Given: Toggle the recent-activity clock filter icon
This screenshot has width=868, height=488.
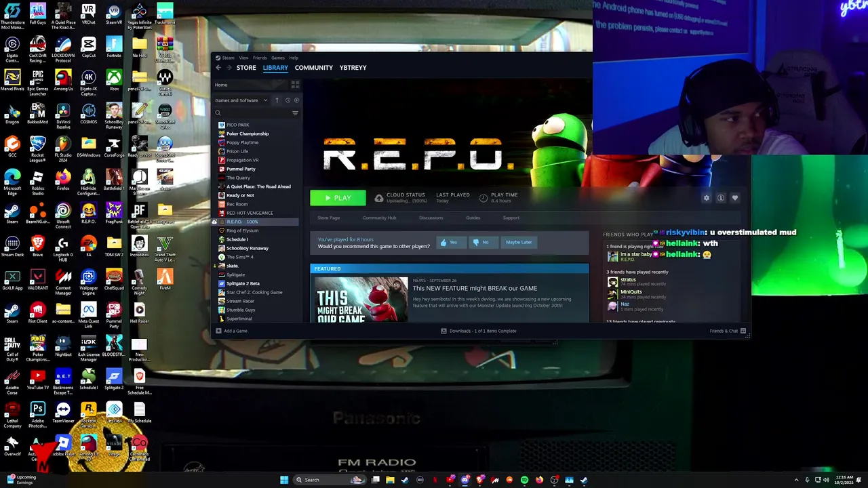Looking at the screenshot, I should 288,100.
